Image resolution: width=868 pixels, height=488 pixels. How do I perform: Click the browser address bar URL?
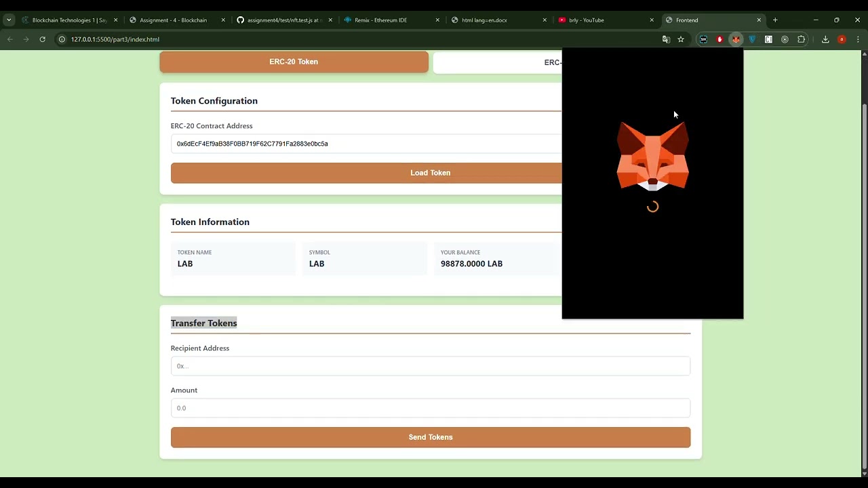click(x=115, y=39)
